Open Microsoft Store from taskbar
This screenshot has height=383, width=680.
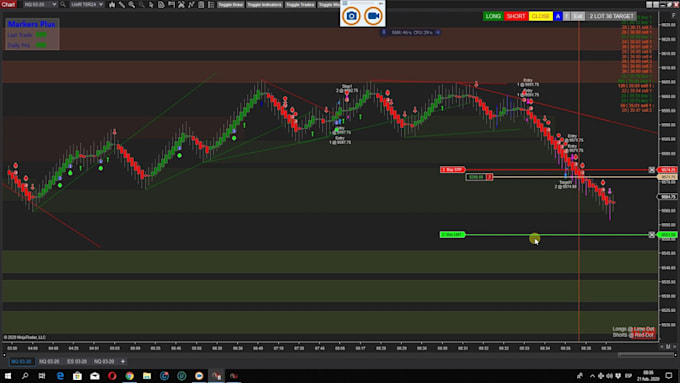pos(77,376)
